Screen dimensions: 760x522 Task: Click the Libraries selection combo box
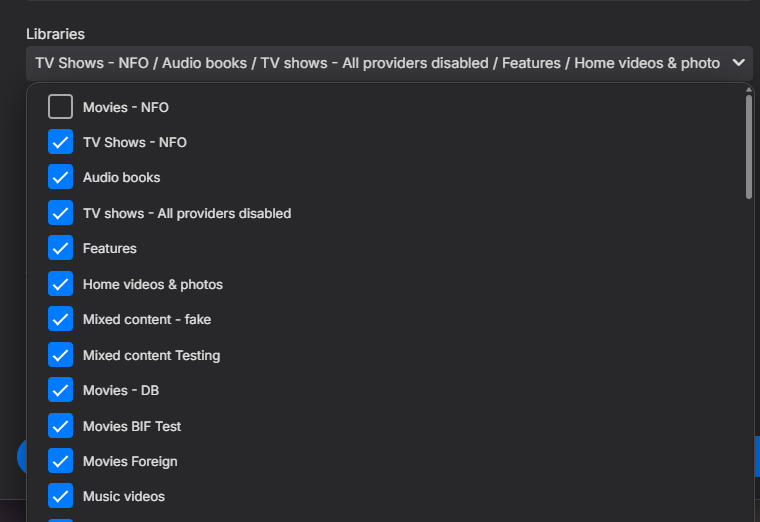[x=378, y=63]
